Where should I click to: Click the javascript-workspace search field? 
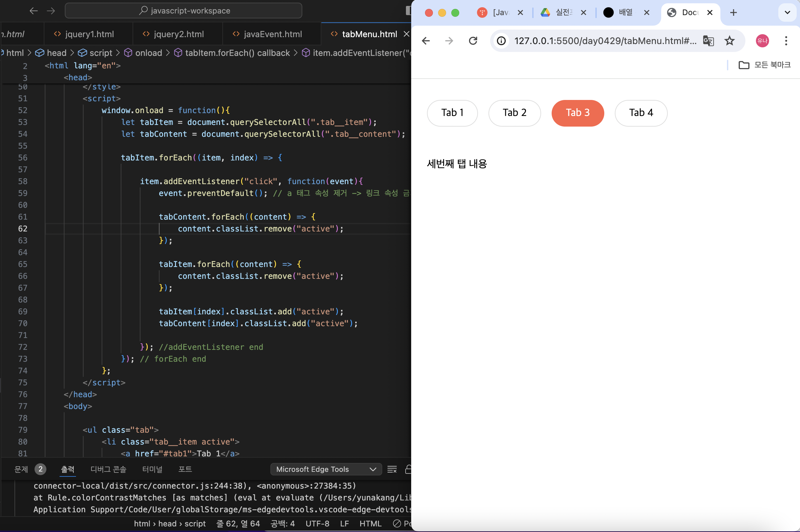(184, 11)
